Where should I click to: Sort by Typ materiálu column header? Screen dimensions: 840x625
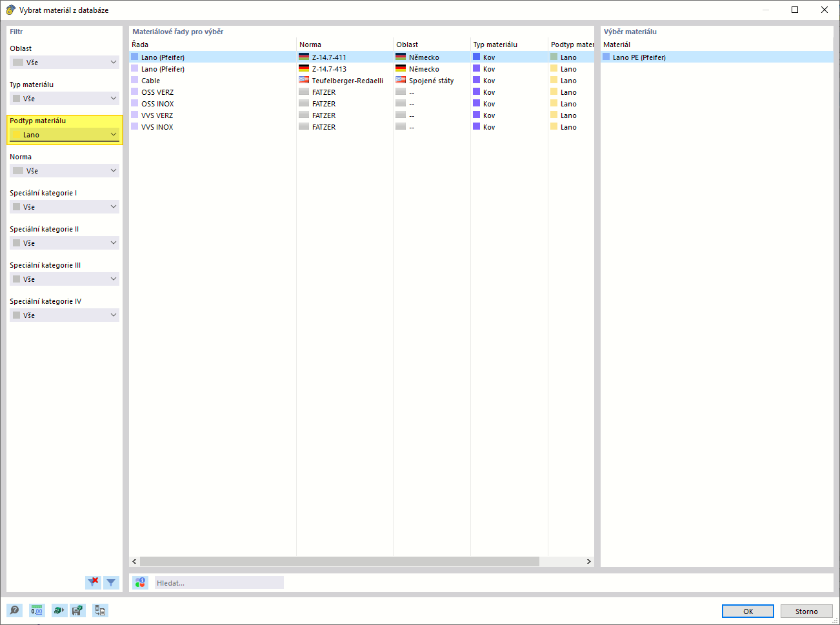[509, 45]
